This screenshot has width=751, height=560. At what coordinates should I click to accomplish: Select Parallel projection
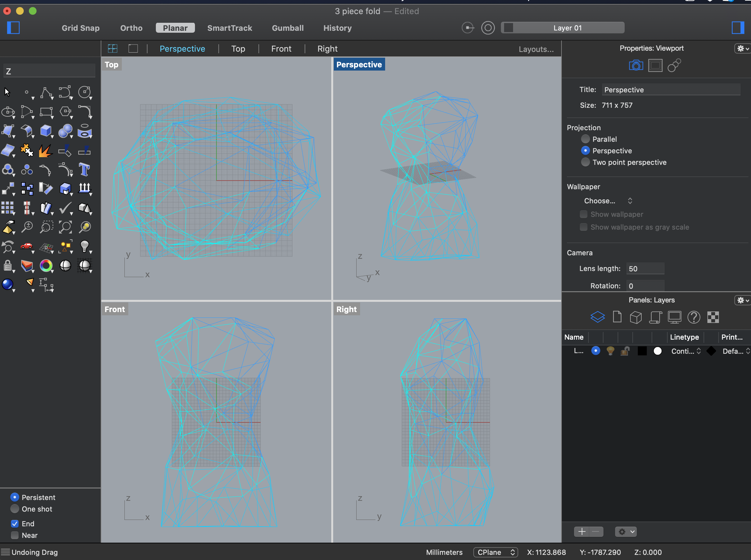pyautogui.click(x=585, y=139)
